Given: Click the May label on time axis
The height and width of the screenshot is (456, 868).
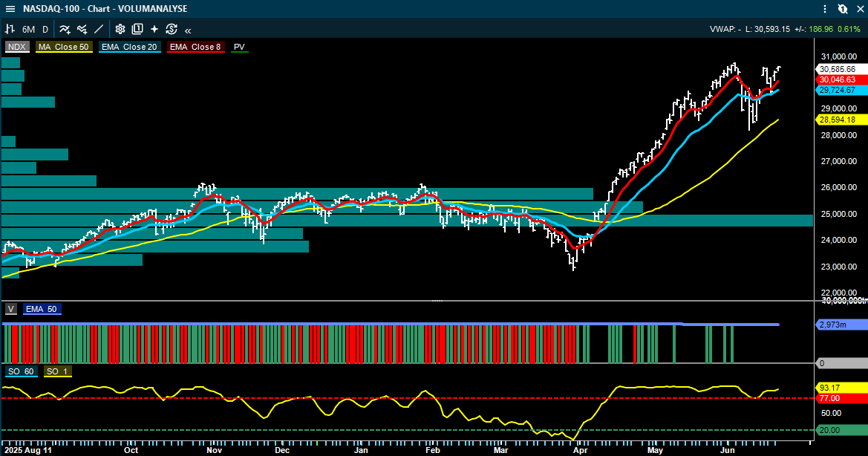Looking at the screenshot, I should (x=656, y=451).
